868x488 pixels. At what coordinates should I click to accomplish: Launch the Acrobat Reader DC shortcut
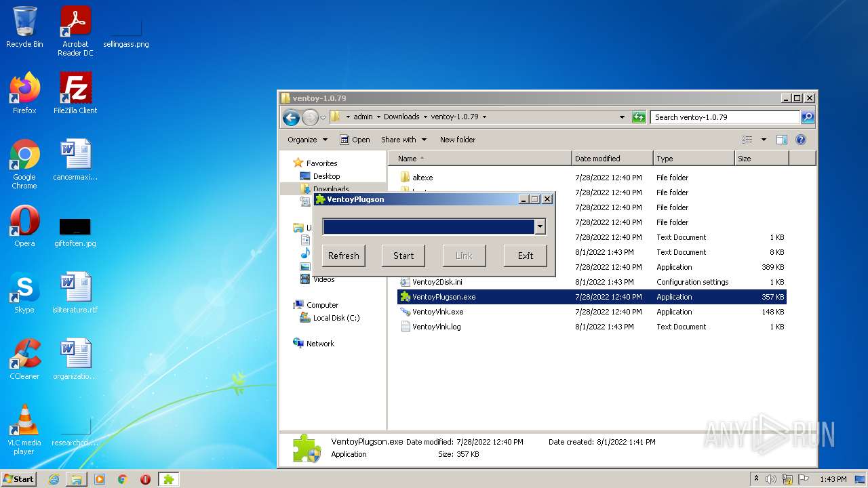(x=75, y=30)
